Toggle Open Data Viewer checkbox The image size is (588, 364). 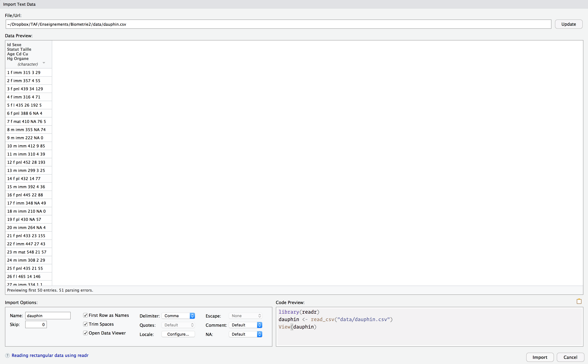tap(85, 333)
